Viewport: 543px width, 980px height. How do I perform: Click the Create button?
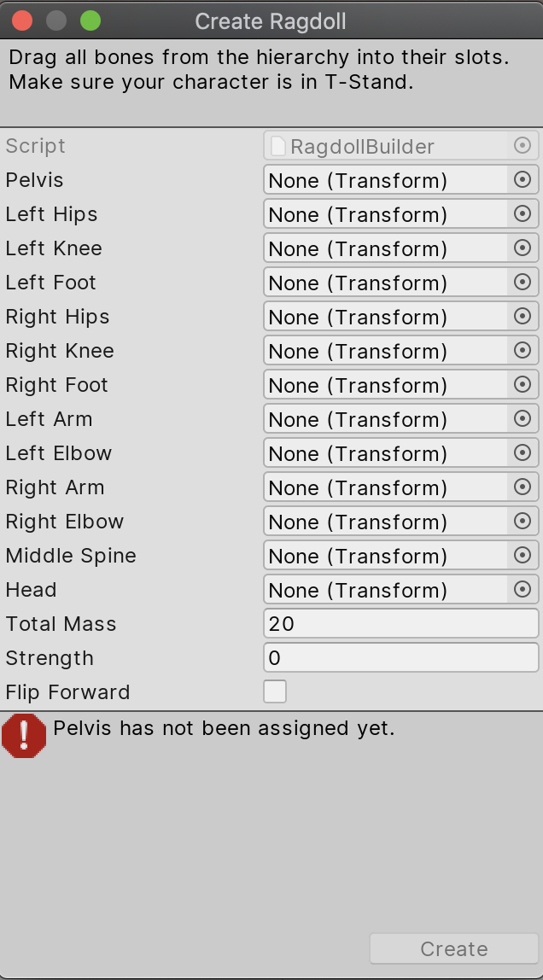[x=453, y=948]
